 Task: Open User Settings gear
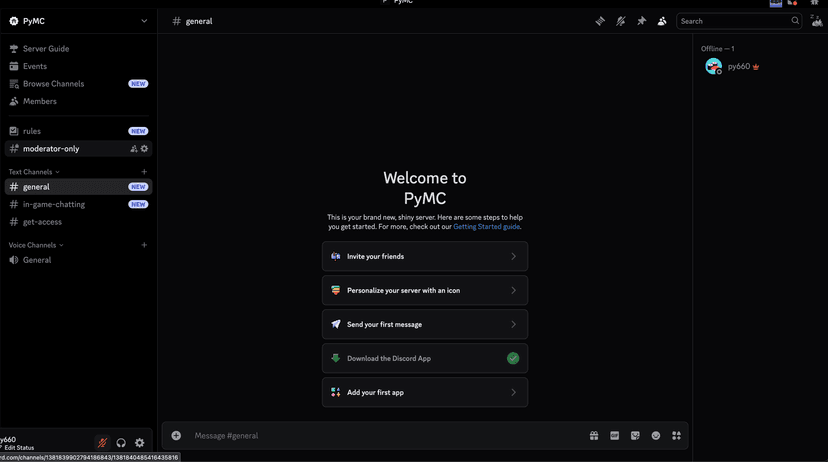click(x=139, y=443)
